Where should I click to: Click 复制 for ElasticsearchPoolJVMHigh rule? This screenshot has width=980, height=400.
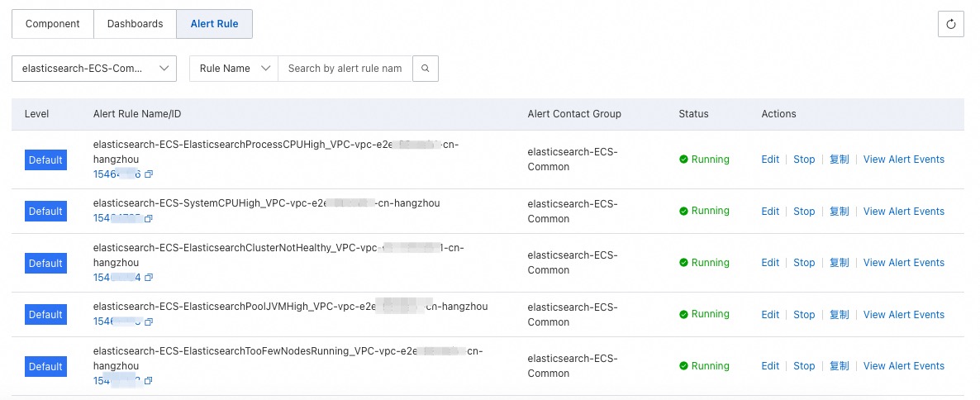point(839,315)
